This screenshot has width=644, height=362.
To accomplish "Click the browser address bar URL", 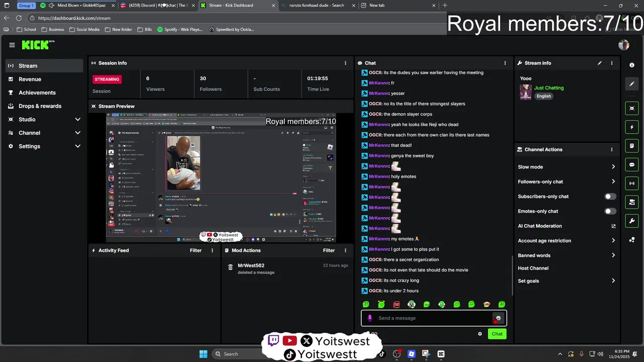I will click(74, 18).
